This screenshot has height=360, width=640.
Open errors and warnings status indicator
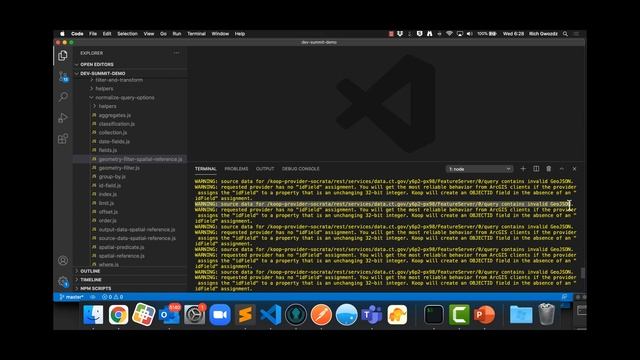(113, 297)
